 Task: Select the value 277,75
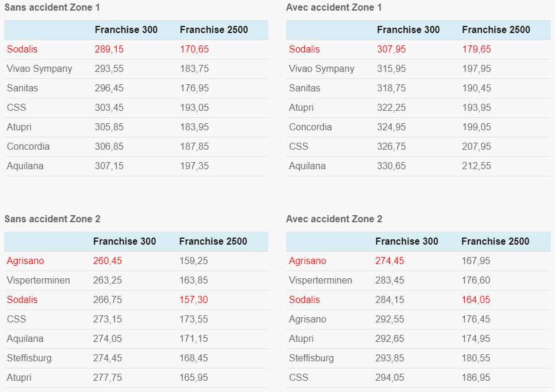107,377
